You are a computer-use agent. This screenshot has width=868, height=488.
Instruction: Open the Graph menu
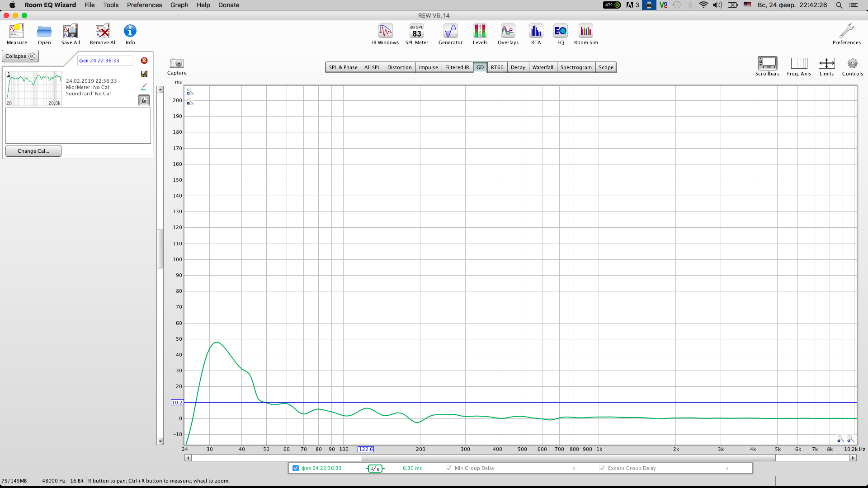(179, 5)
